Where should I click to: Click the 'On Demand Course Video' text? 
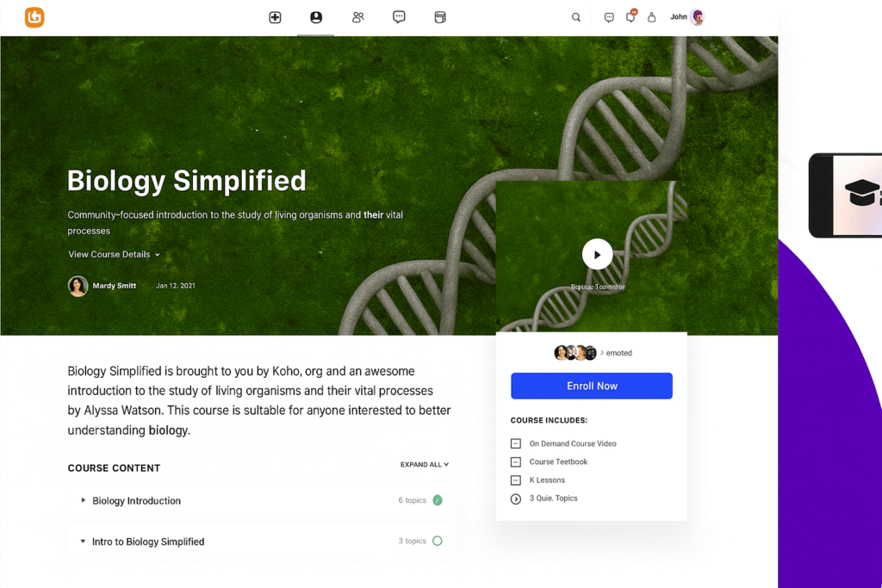click(573, 443)
